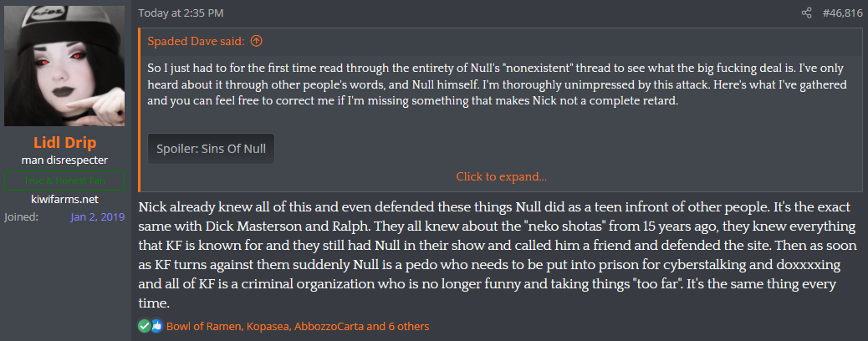
Task: Click the "True & Honest Fan" badge
Action: [x=65, y=180]
